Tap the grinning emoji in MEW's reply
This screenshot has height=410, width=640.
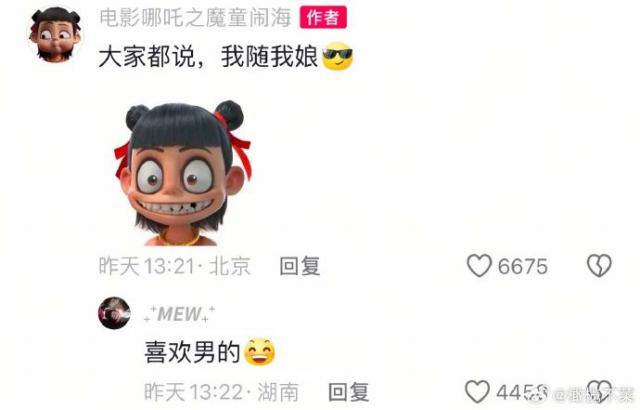[260, 352]
